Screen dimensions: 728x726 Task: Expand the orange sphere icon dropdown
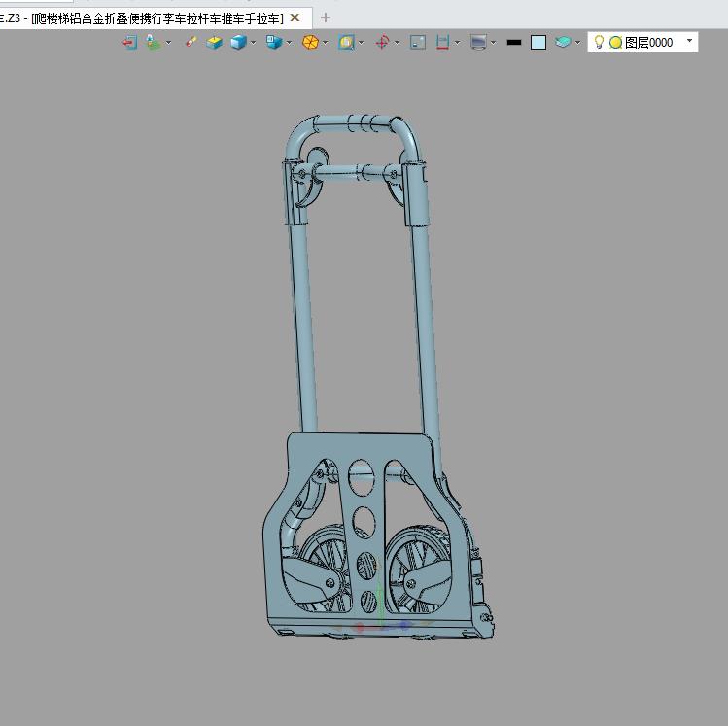coord(325,43)
